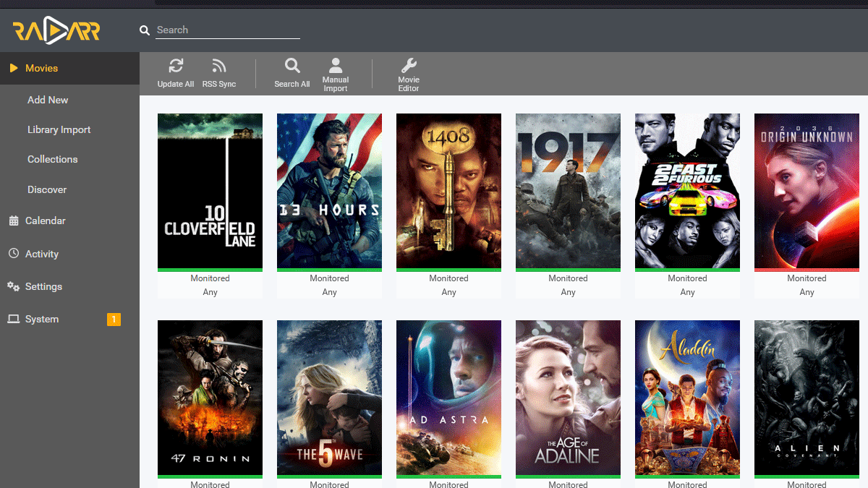Click Monitored text under 1917

pos(568,278)
